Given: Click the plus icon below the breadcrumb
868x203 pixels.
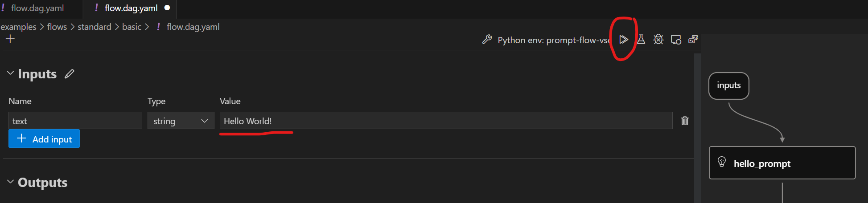Looking at the screenshot, I should tap(10, 39).
